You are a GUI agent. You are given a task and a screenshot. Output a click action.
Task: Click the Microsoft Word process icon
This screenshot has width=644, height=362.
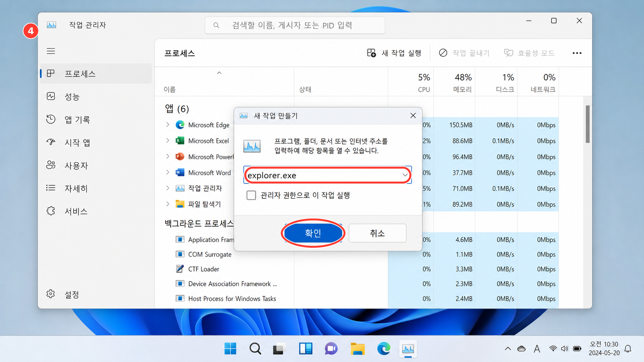coord(180,172)
